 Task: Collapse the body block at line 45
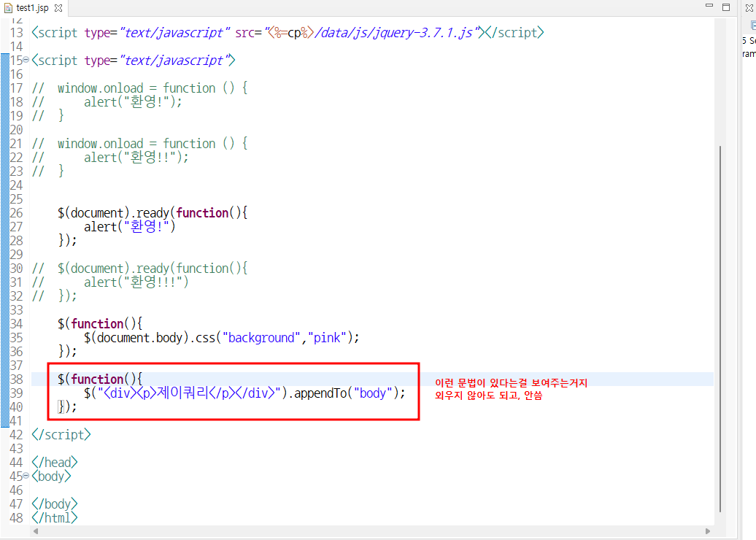26,475
